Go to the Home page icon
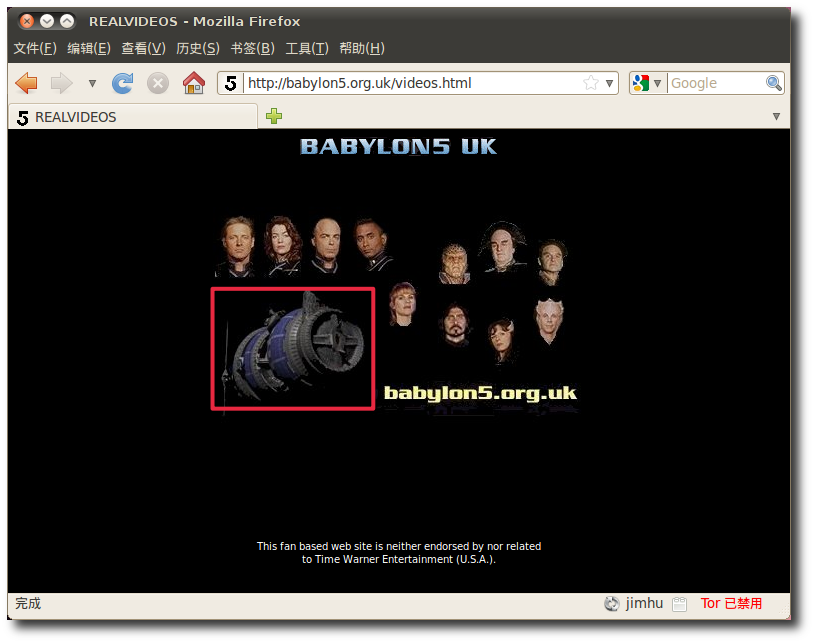Image resolution: width=814 pixels, height=643 pixels. [x=194, y=83]
